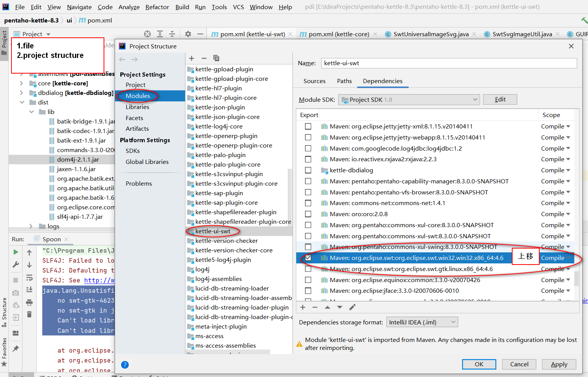Check export for kettle-dbdialog module
Screen dimensions: 588x377
[x=308, y=170]
